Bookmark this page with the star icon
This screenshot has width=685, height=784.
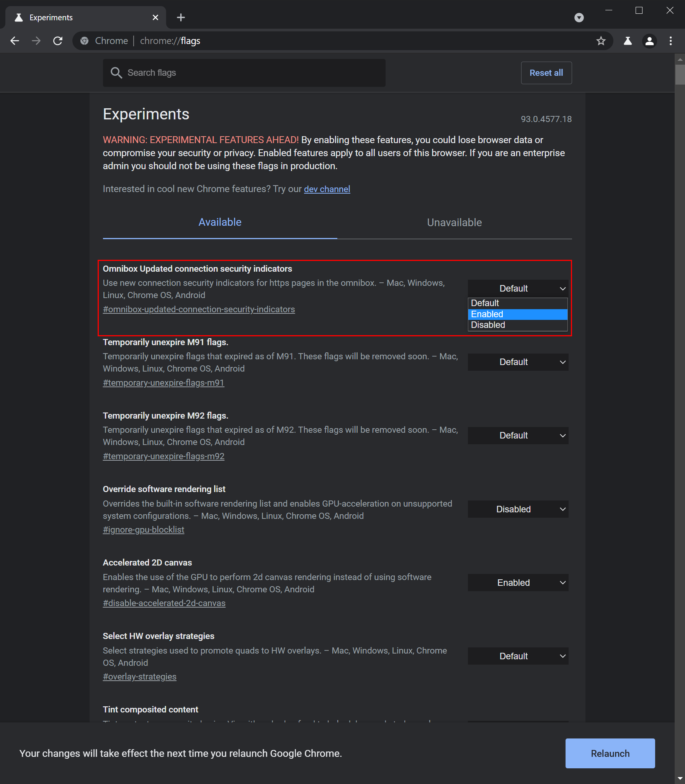601,41
